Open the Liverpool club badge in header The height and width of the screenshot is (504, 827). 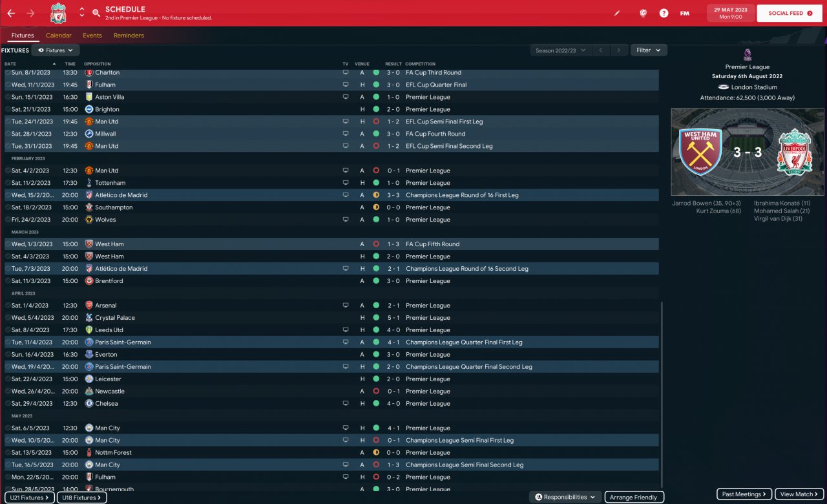click(x=58, y=13)
